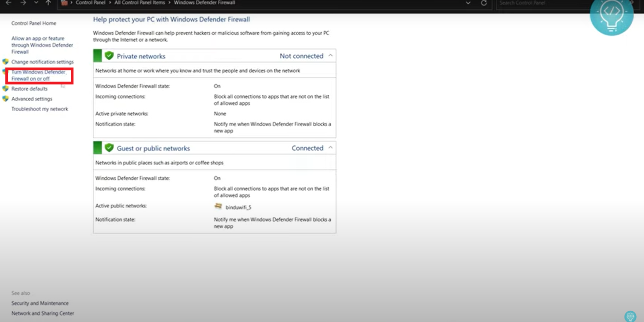Image resolution: width=644 pixels, height=322 pixels.
Task: Go up one folder level with the up arrow
Action: [x=48, y=3]
